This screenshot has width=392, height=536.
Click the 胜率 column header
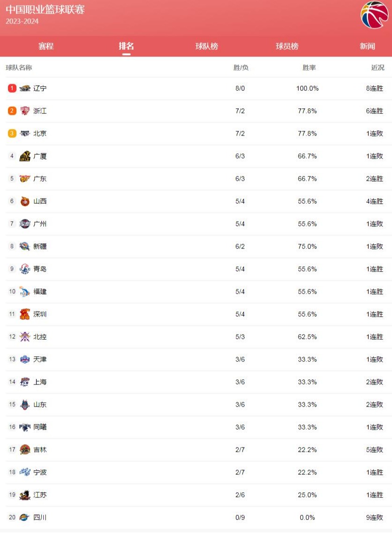[x=309, y=68]
